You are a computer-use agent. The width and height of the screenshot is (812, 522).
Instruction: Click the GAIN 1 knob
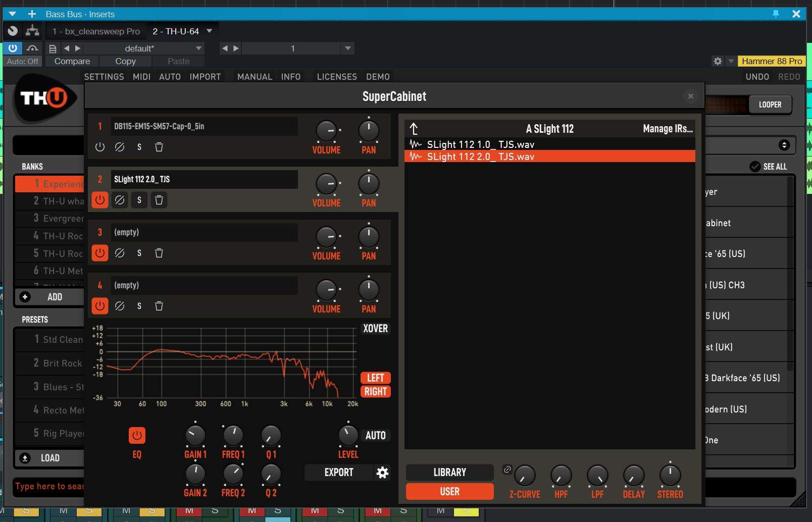[195, 435]
